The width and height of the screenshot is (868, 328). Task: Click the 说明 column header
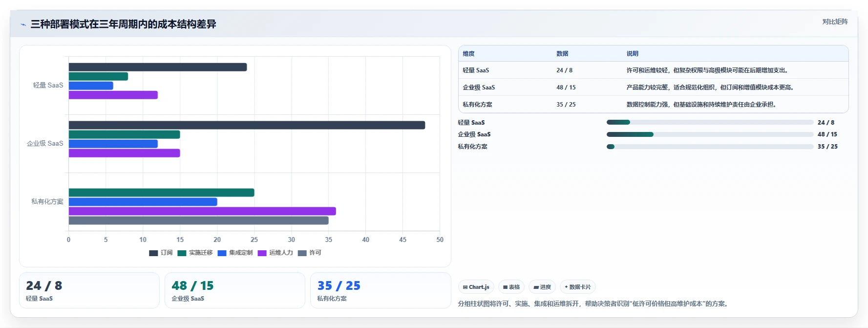tap(633, 54)
